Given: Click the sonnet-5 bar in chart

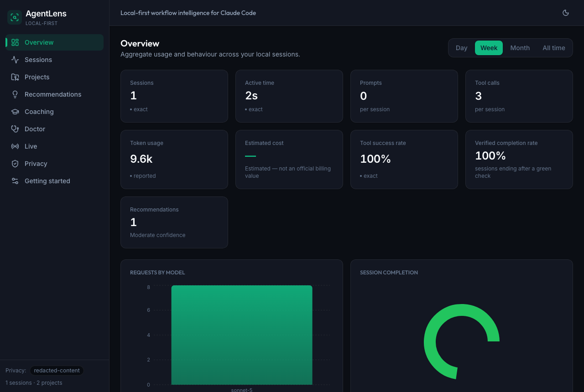Looking at the screenshot, I should pos(242,335).
